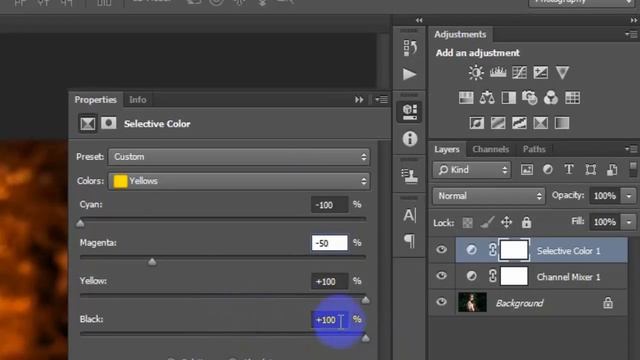This screenshot has height=360, width=640.
Task: Add a Brightness/Contrast adjustment
Action: click(x=476, y=73)
